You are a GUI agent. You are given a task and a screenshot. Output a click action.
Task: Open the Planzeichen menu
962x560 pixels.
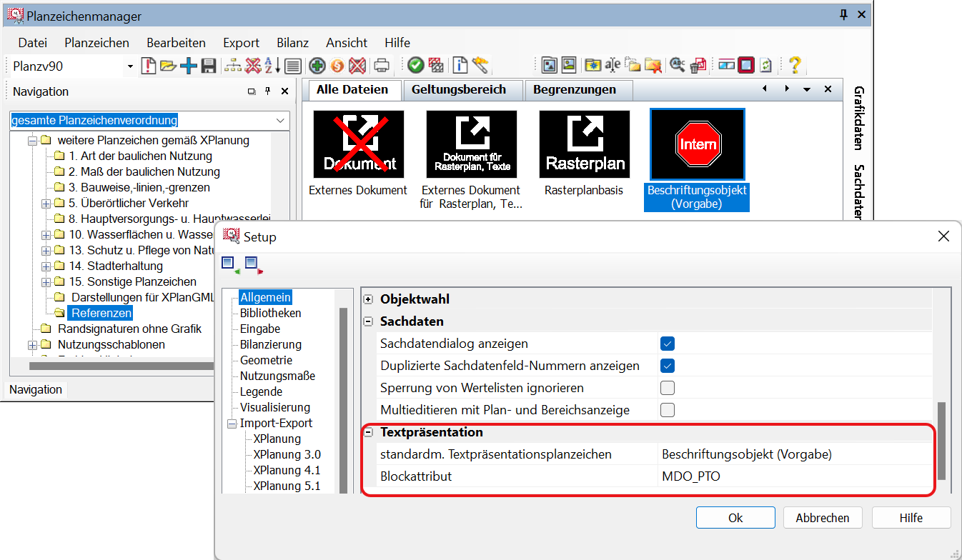pyautogui.click(x=96, y=43)
